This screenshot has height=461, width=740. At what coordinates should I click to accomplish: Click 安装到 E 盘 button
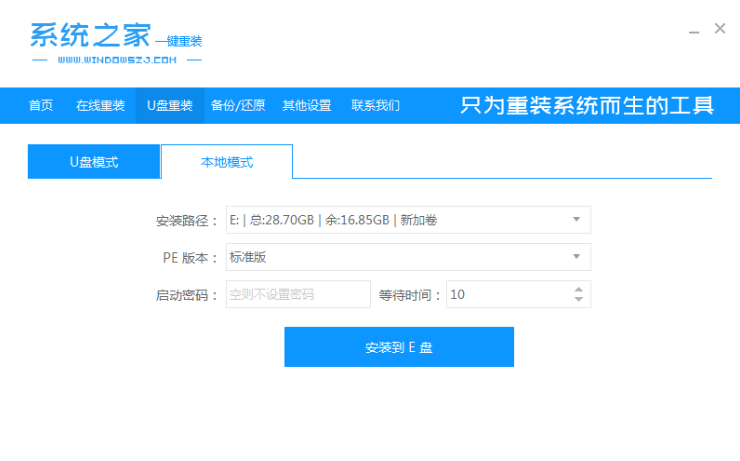399,347
